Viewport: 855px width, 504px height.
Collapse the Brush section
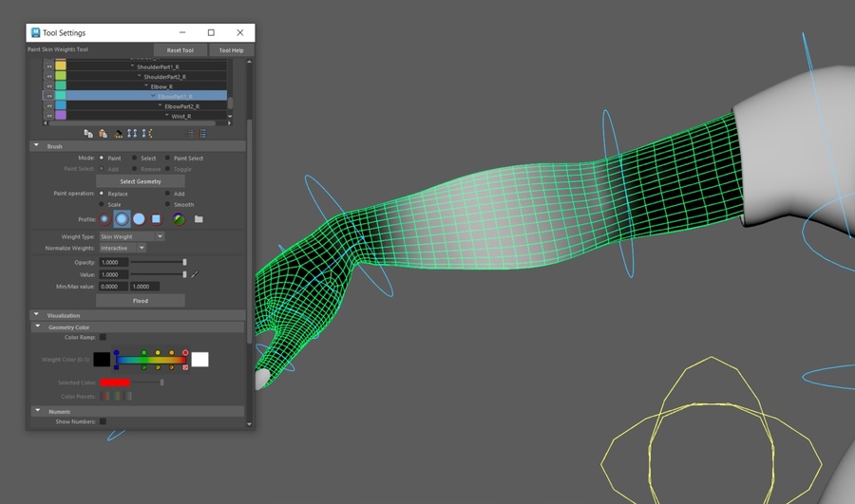tap(36, 146)
